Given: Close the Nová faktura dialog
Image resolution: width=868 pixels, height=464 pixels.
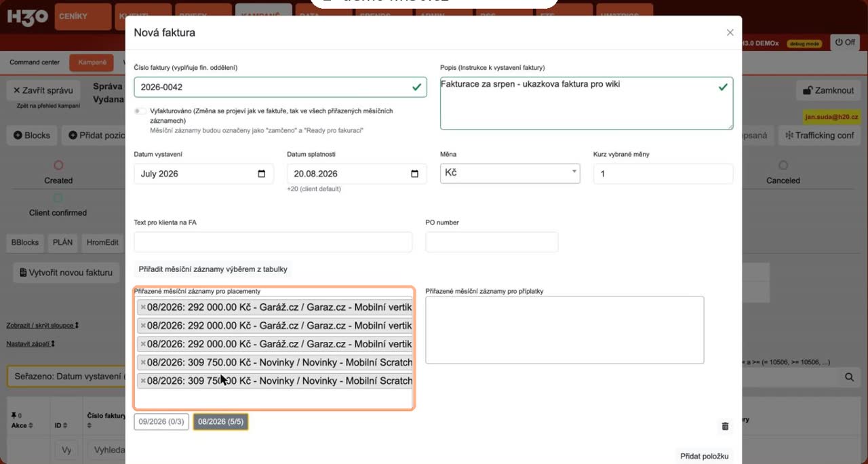Looking at the screenshot, I should pyautogui.click(x=730, y=33).
